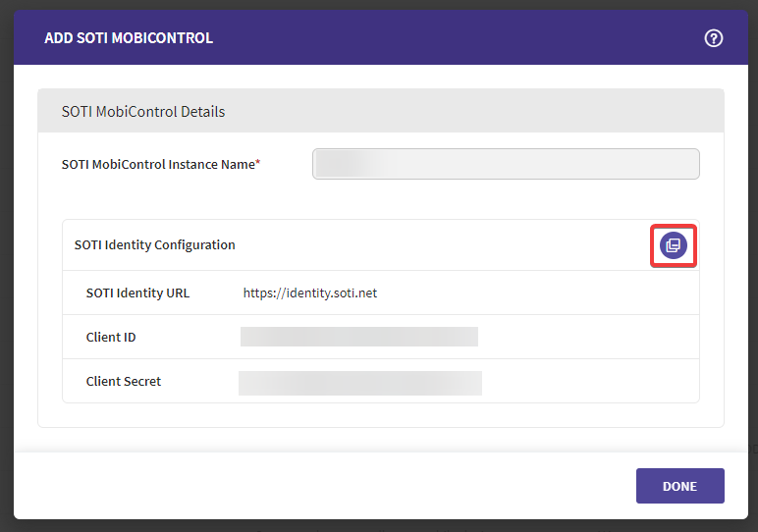Focus the SOTI MobiControl Instance Name field
This screenshot has height=532, width=758.
coord(506,164)
